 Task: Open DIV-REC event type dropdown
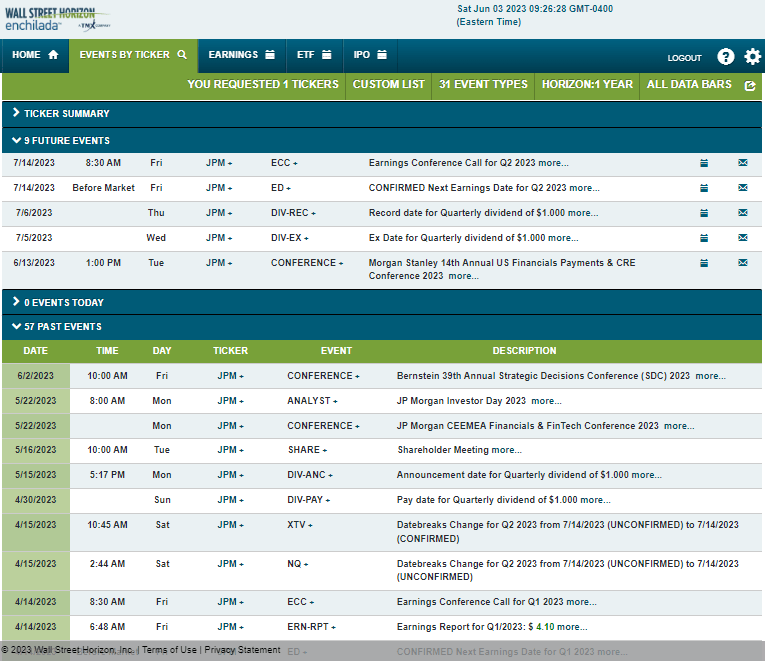pyautogui.click(x=293, y=213)
